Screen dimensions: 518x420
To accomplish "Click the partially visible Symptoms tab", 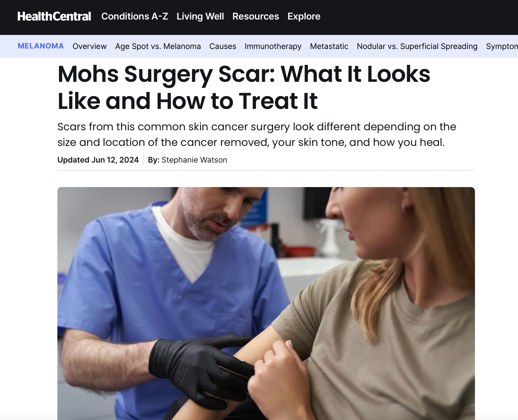I will coord(502,46).
